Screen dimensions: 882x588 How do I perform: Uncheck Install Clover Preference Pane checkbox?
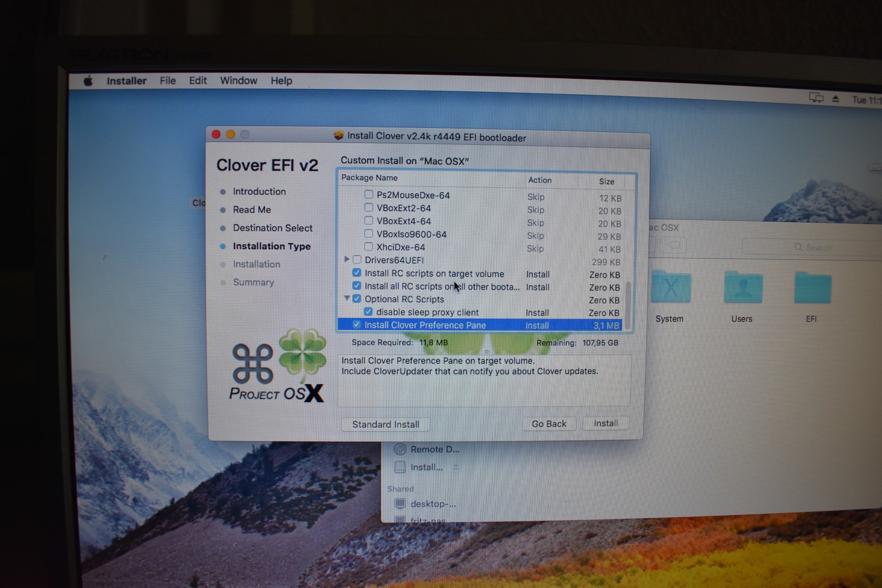pyautogui.click(x=357, y=325)
